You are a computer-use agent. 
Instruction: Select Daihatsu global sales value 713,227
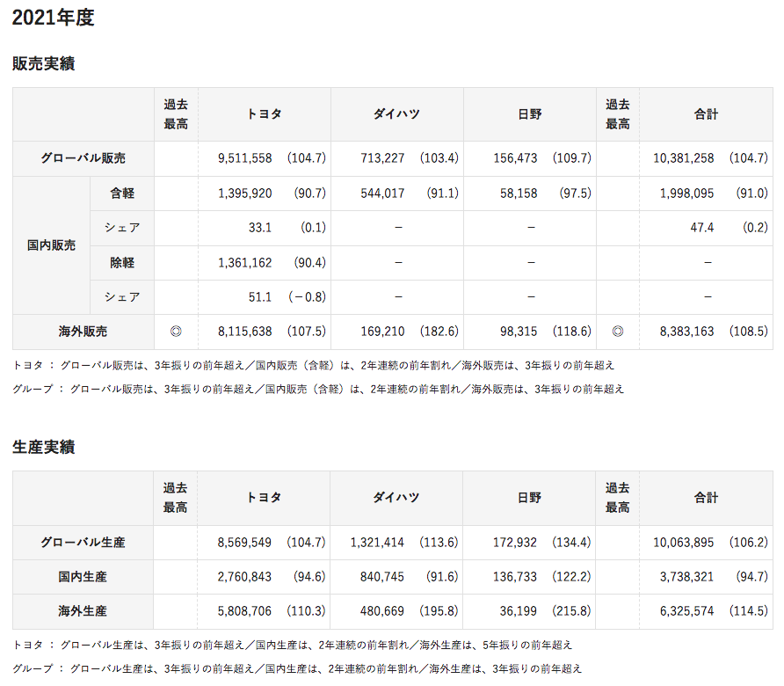click(x=382, y=158)
